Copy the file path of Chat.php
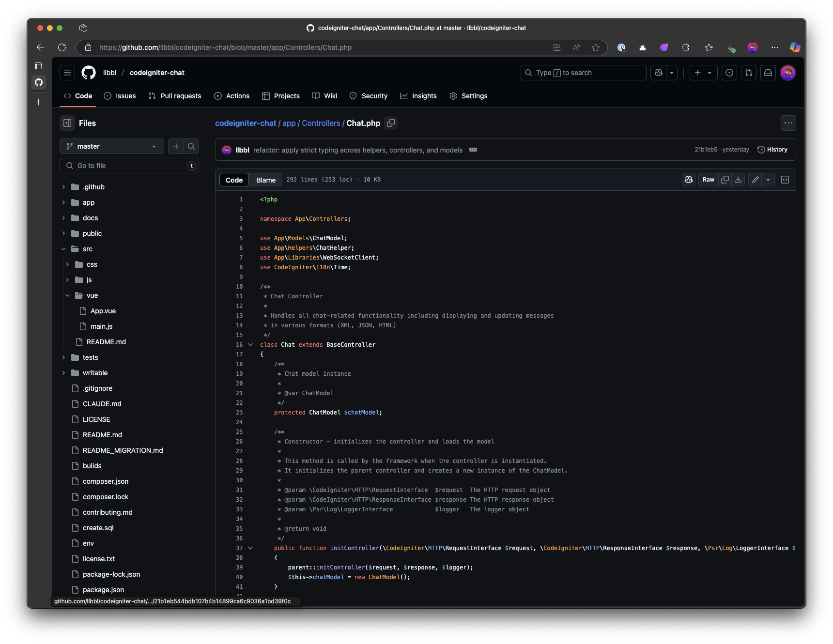Image resolution: width=833 pixels, height=644 pixels. coord(391,123)
